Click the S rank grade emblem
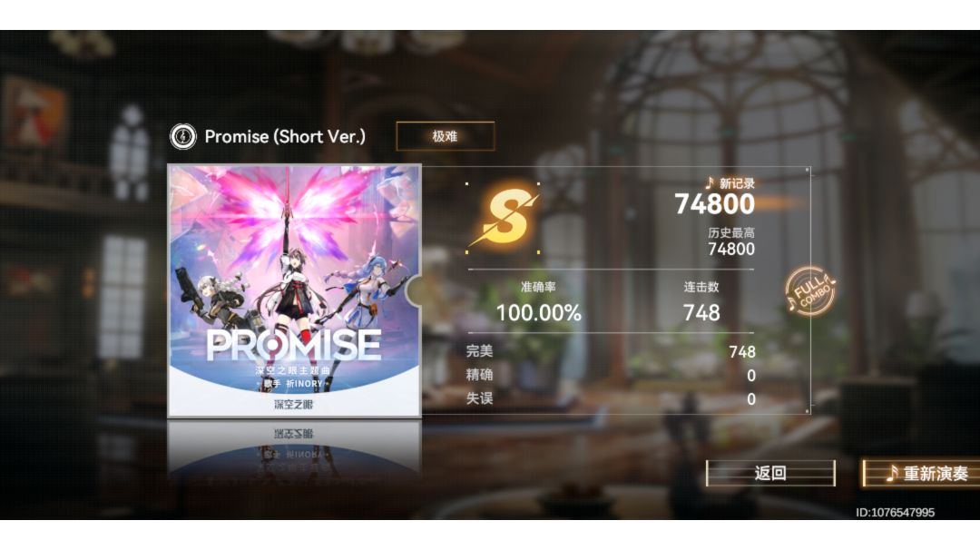This screenshot has height=550, width=980. pos(504,217)
